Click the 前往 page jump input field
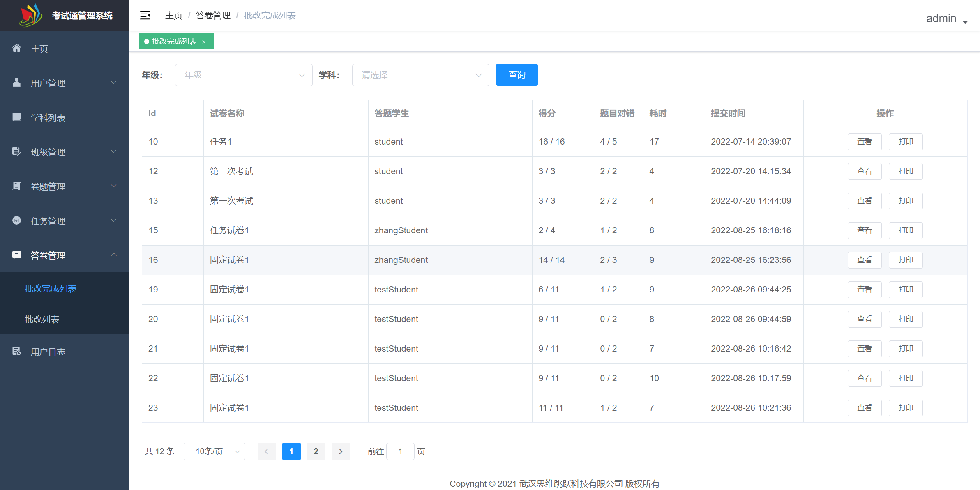Viewport: 980px width, 490px height. (x=400, y=451)
